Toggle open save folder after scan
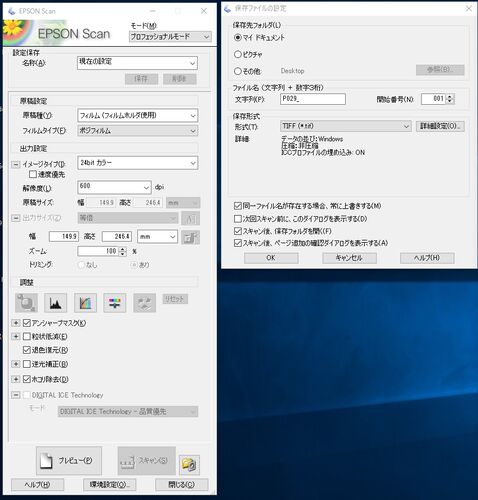 click(238, 231)
